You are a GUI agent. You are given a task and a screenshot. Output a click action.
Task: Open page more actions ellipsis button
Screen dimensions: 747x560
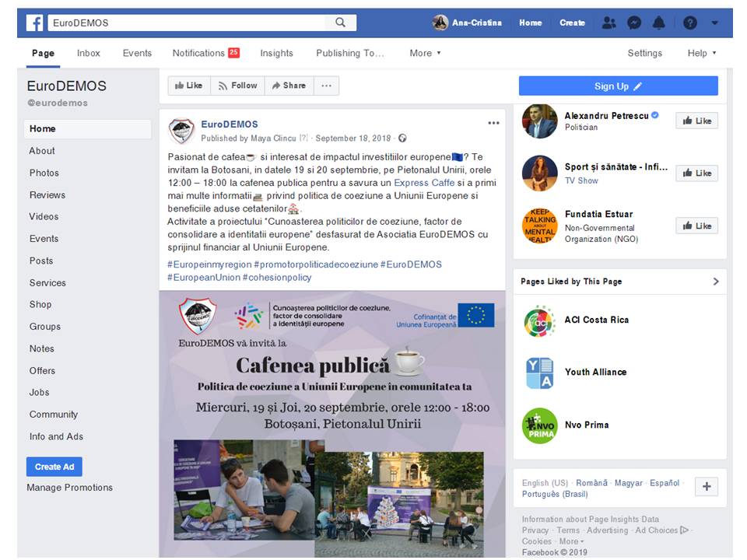(326, 86)
